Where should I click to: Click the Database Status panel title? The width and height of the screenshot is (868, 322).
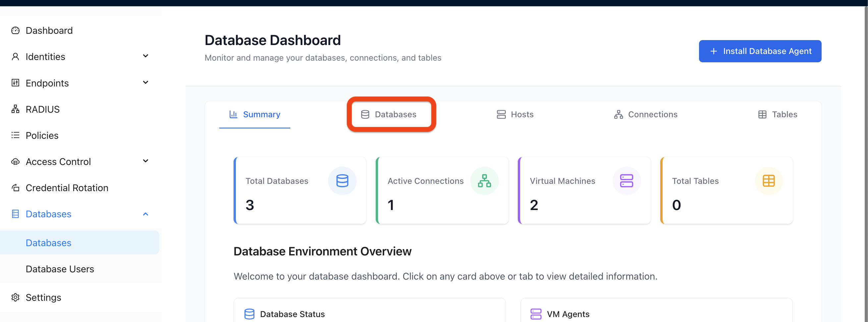292,314
